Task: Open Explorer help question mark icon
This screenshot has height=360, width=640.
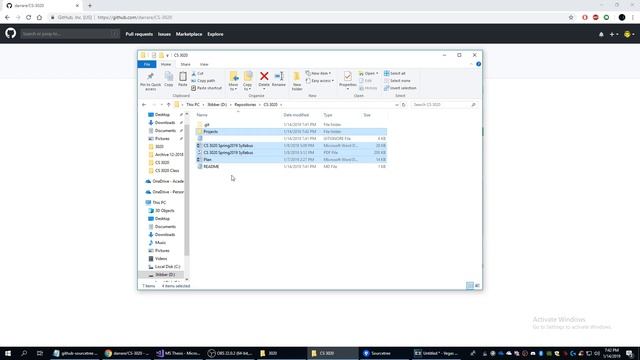Action: point(478,64)
